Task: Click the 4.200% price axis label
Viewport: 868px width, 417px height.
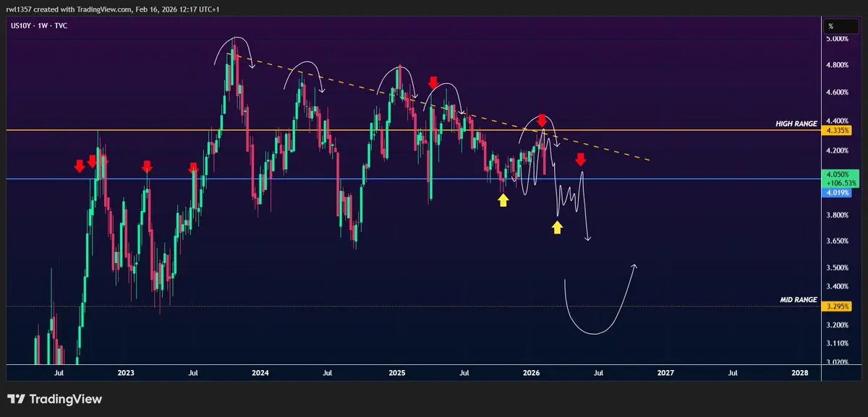Action: [x=837, y=151]
